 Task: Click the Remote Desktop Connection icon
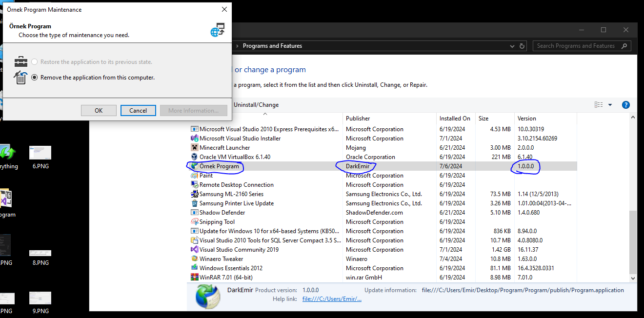pos(195,185)
